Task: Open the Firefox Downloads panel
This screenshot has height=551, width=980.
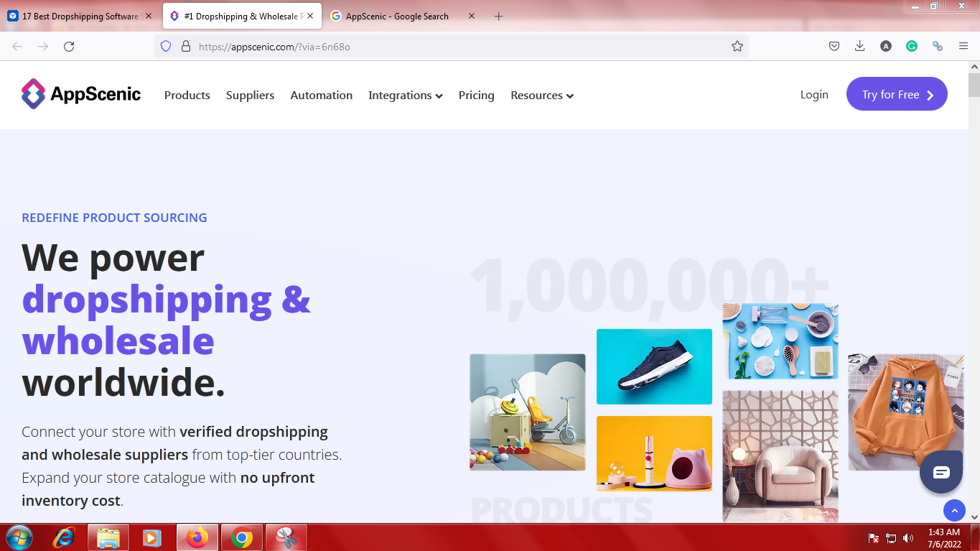Action: pos(860,46)
